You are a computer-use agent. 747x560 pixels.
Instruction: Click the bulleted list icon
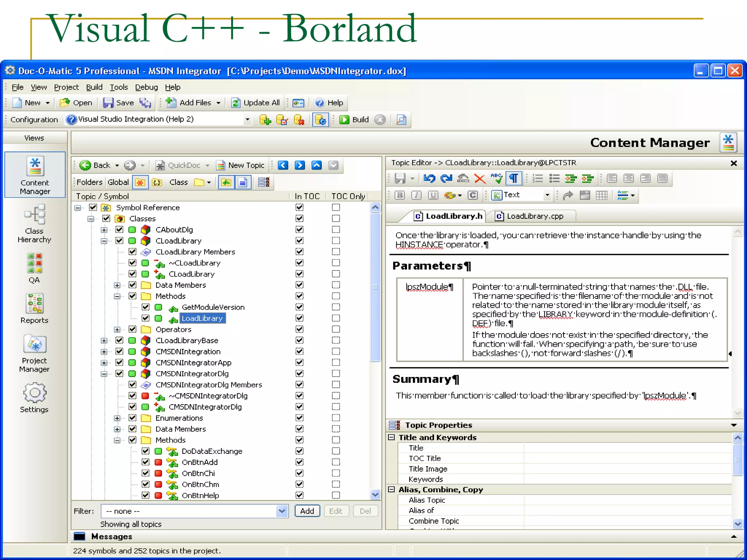[554, 178]
